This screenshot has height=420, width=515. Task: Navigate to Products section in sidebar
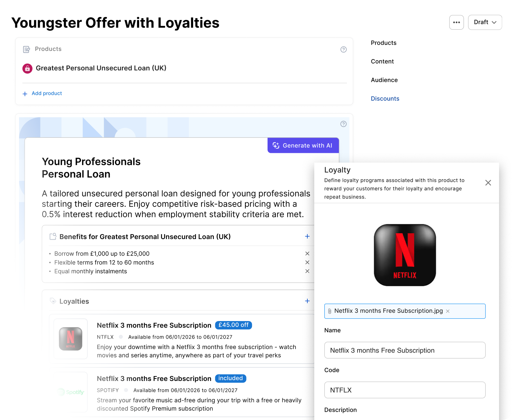coord(383,43)
